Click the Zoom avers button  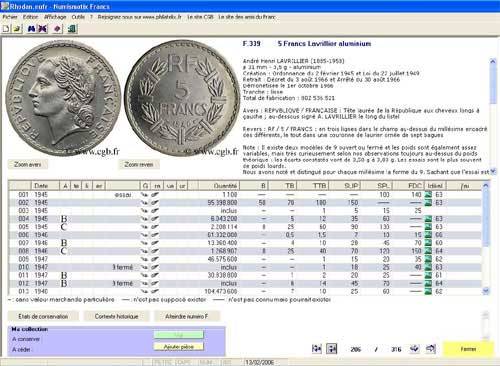pos(28,164)
